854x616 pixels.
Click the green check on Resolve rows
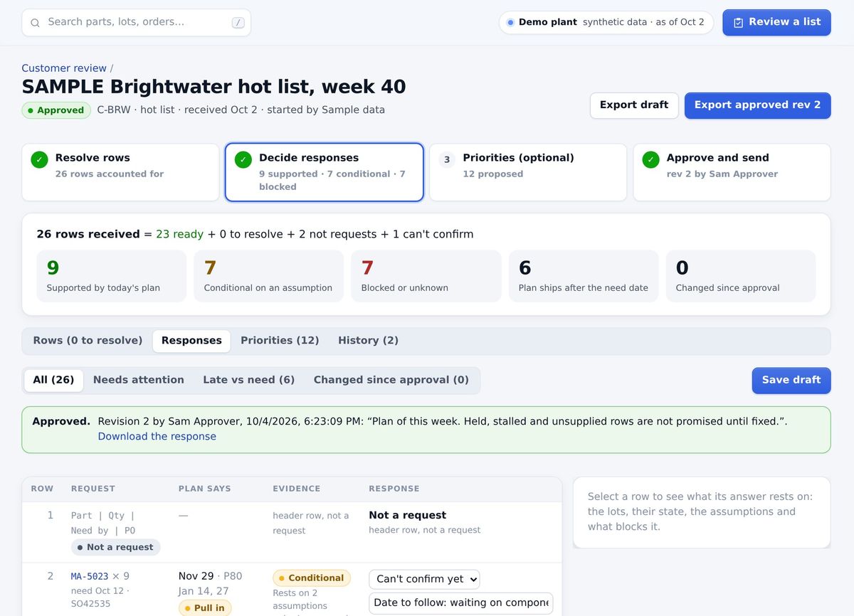coord(40,159)
